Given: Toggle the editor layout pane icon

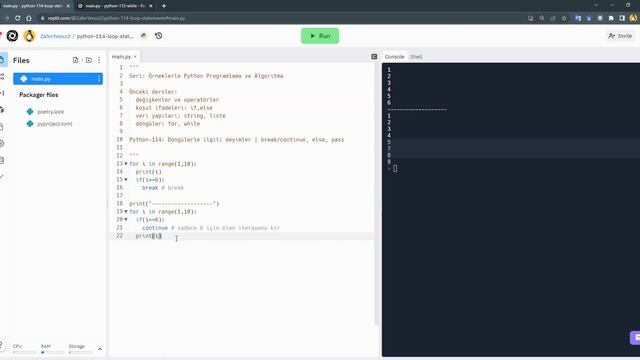Looking at the screenshot, I should pos(374,57).
